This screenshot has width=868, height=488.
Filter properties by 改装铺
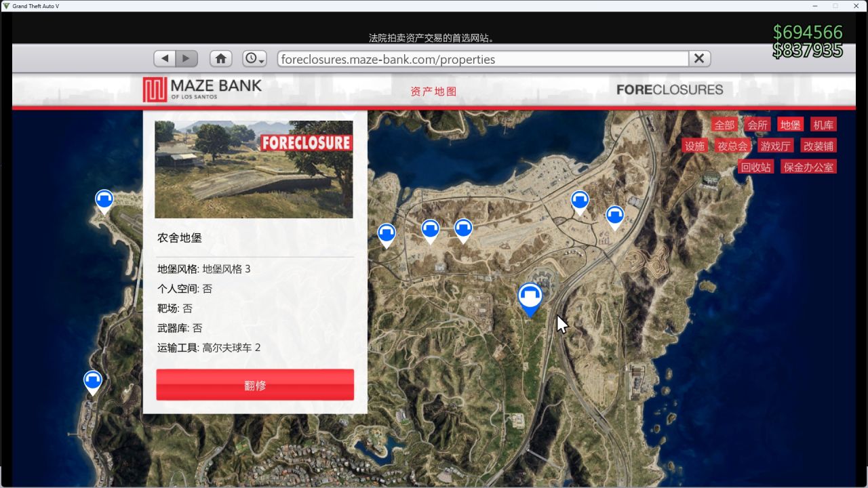coord(818,146)
